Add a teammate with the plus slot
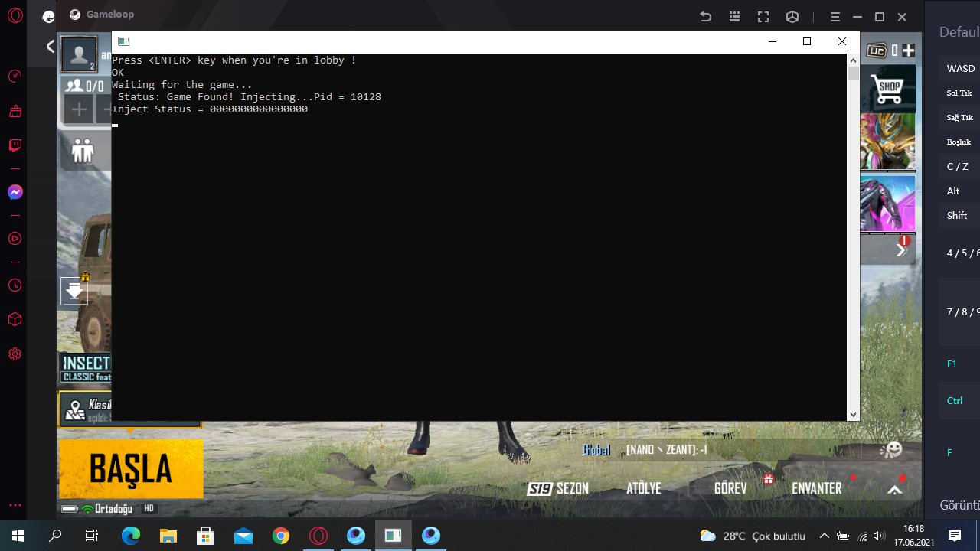This screenshot has width=980, height=551. point(78,109)
